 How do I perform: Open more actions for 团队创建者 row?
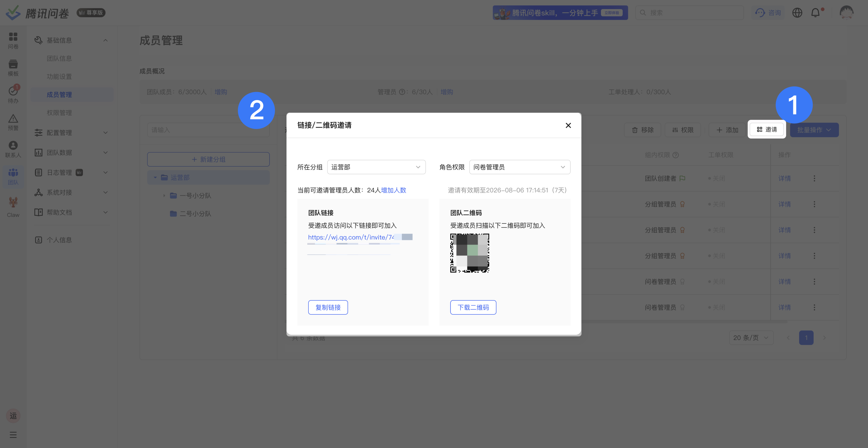coord(814,178)
